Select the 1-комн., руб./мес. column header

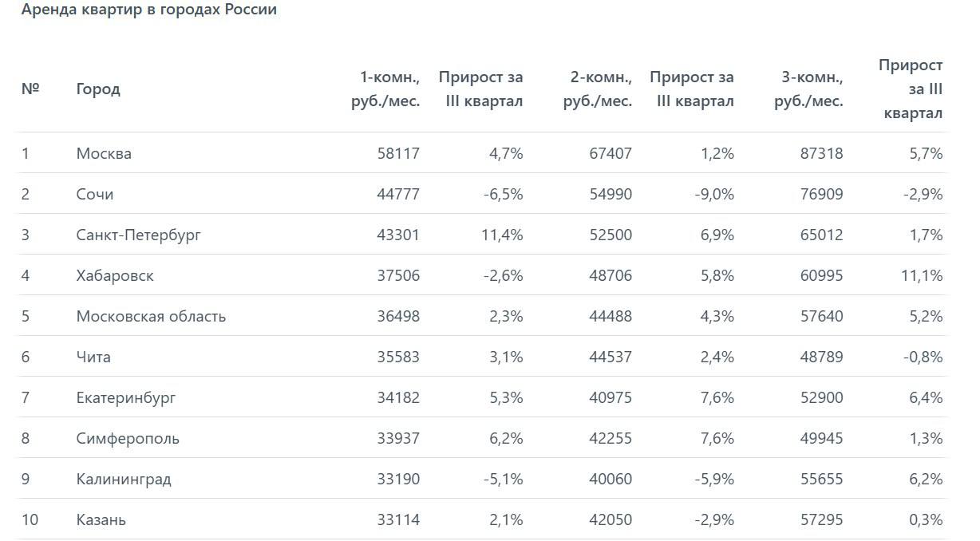(385, 89)
